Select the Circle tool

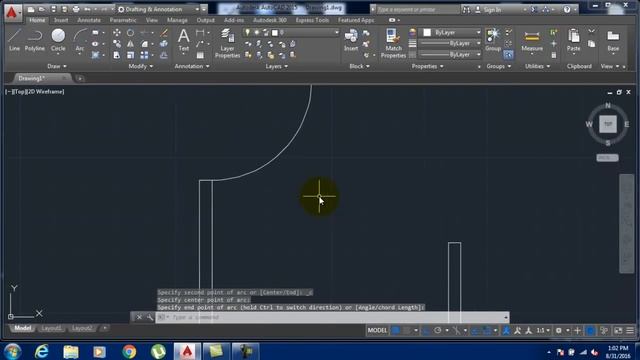(x=58, y=40)
